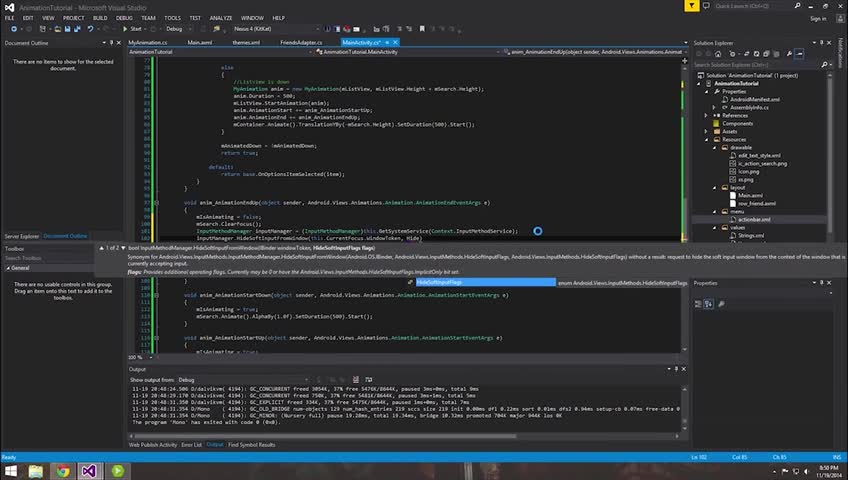Click Refresh icon in Solution Explorer toolbar
Image resolution: width=848 pixels, height=480 pixels.
point(757,54)
